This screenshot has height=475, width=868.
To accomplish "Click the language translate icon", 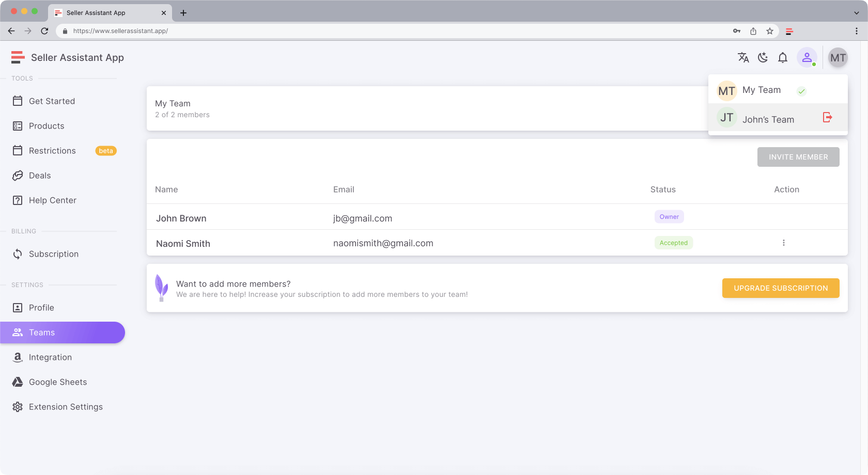I will pos(743,58).
